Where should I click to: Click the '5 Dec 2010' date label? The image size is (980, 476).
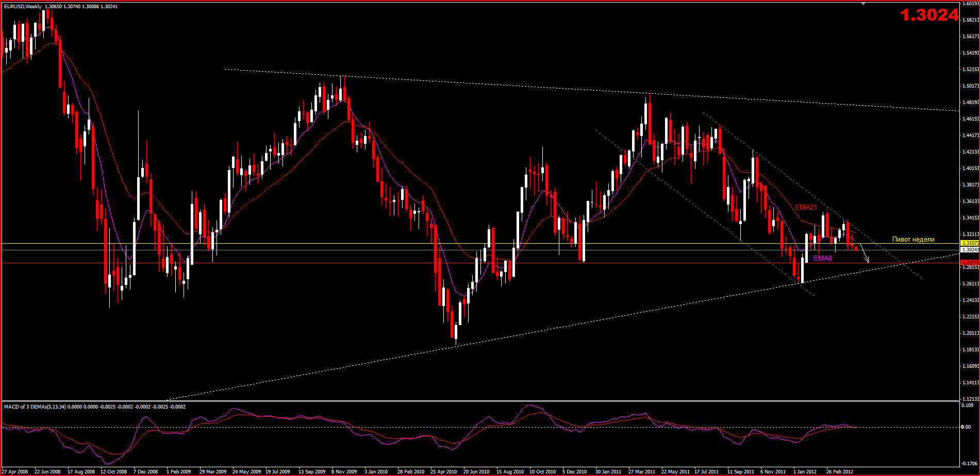pyautogui.click(x=575, y=471)
